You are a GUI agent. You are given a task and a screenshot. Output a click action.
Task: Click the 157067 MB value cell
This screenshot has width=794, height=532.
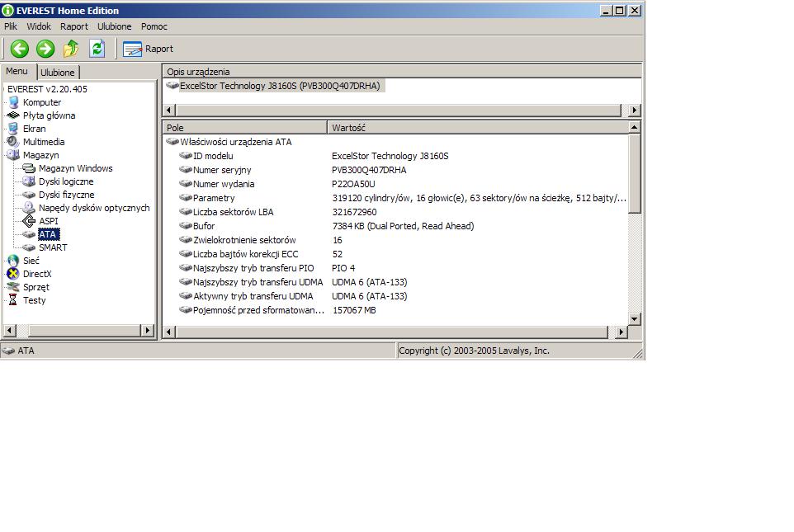pos(354,310)
